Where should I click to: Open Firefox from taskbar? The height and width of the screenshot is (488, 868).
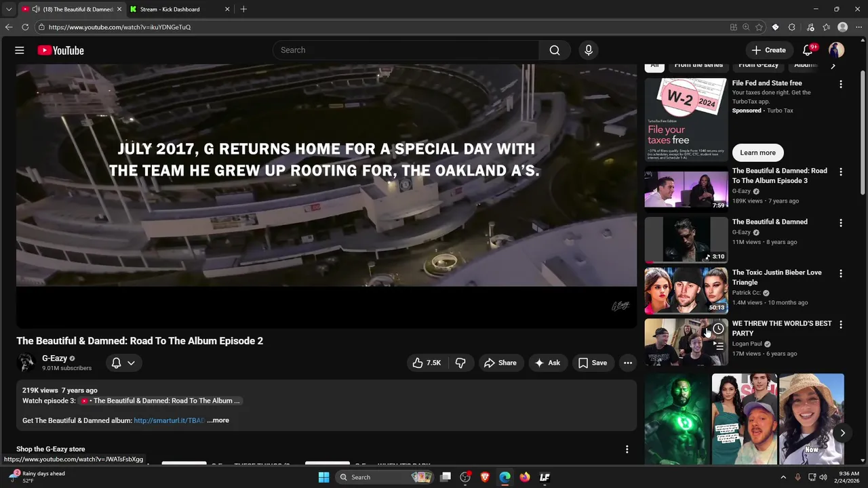(525, 477)
